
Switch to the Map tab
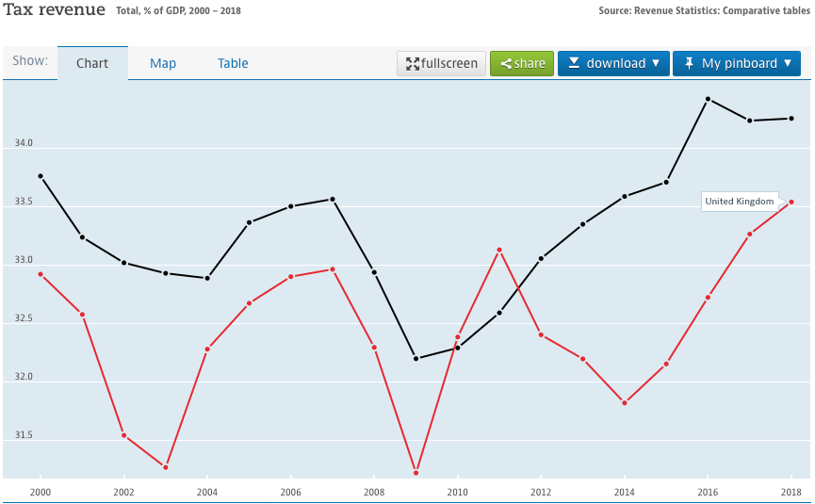[163, 63]
